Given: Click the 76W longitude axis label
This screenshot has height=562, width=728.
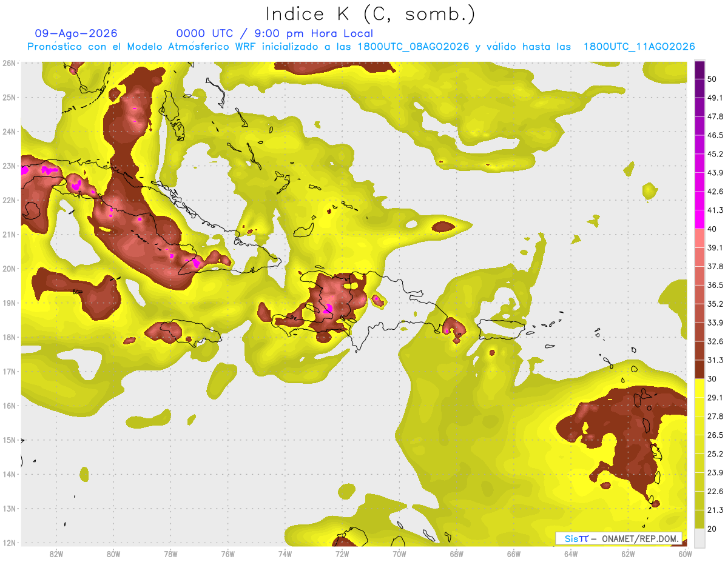Looking at the screenshot, I should [x=227, y=554].
